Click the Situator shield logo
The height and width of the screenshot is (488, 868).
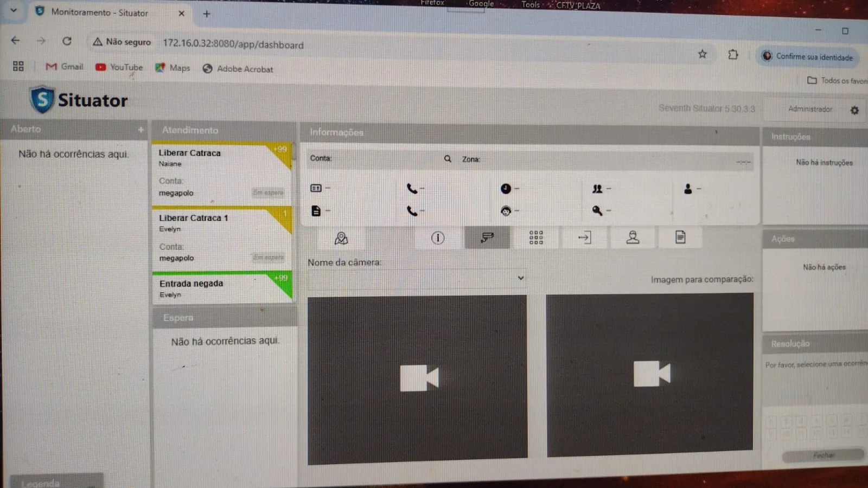[x=42, y=100]
